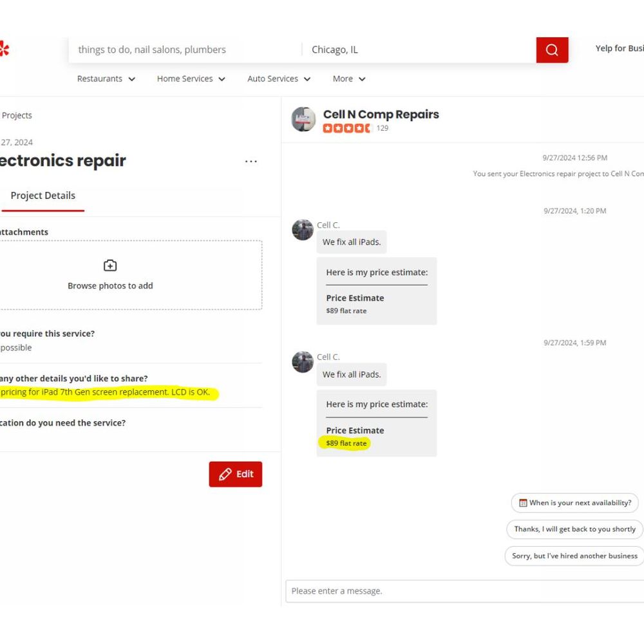
Task: Expand the Home Services dropdown menu
Action: point(191,79)
